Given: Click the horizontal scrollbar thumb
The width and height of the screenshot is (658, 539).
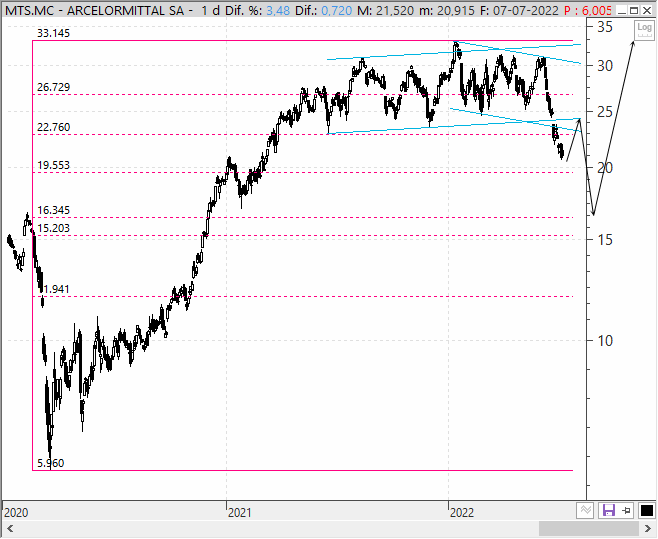Looking at the screenshot, I should 588,528.
